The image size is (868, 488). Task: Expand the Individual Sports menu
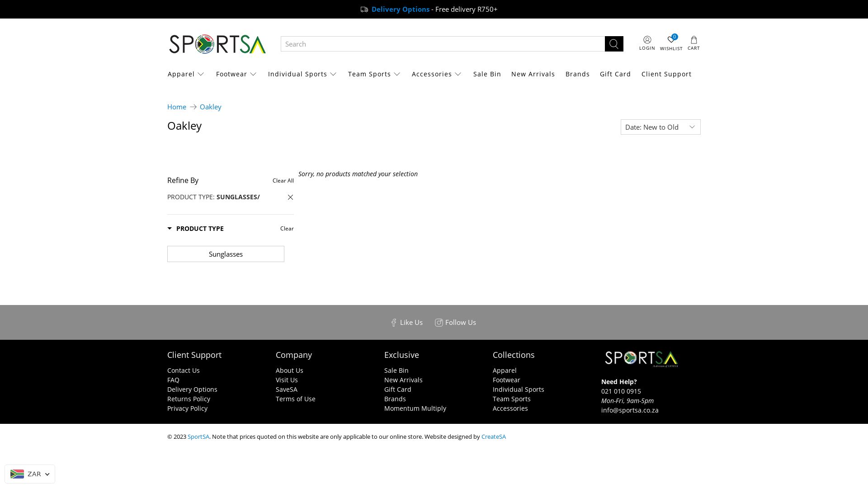click(302, 74)
